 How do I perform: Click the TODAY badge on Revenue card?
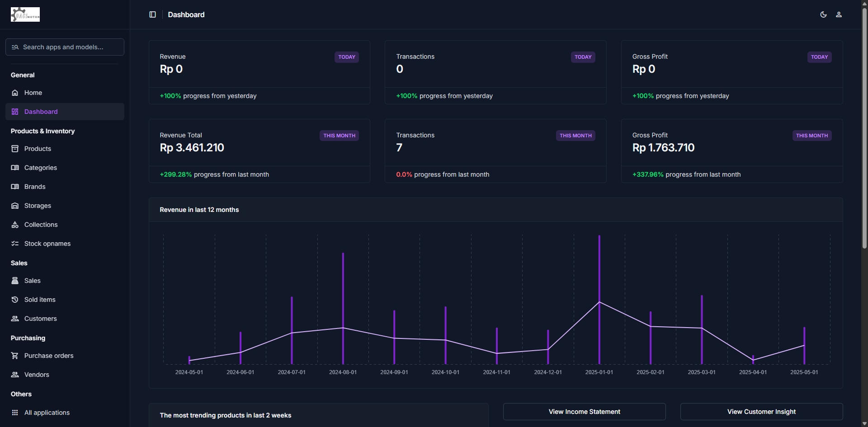point(347,57)
